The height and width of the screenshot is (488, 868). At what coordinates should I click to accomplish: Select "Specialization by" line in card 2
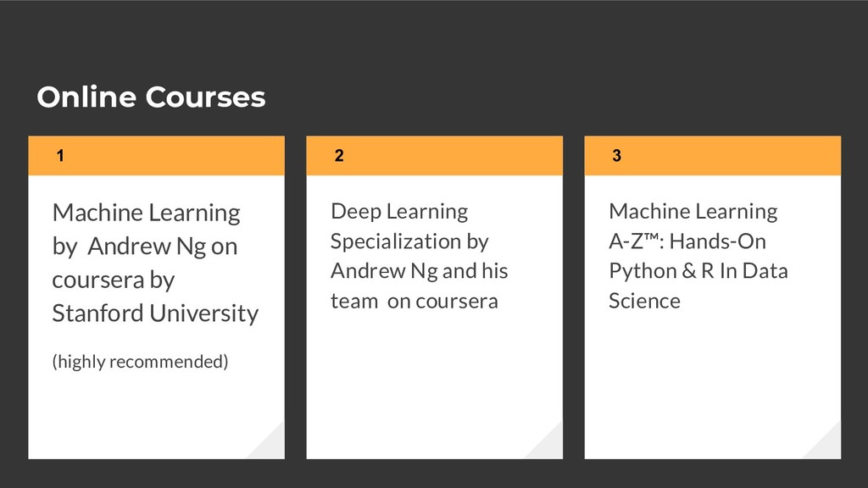click(409, 241)
